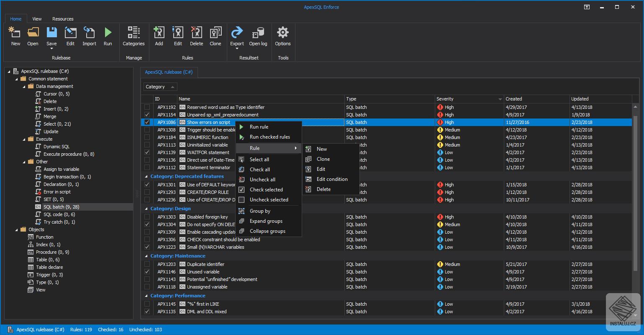The height and width of the screenshot is (335, 644).
Task: Add a new rule from the ribbon
Action: [159, 36]
